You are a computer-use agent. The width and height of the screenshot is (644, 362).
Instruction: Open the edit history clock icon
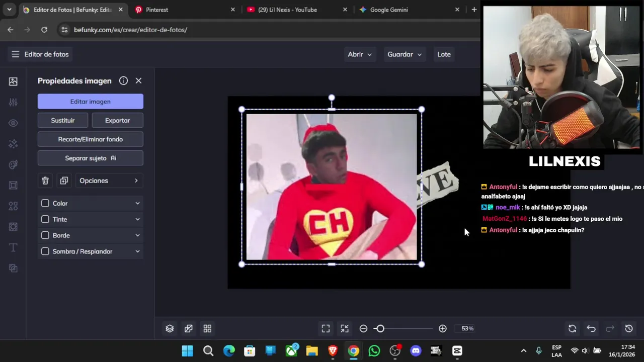click(x=629, y=328)
